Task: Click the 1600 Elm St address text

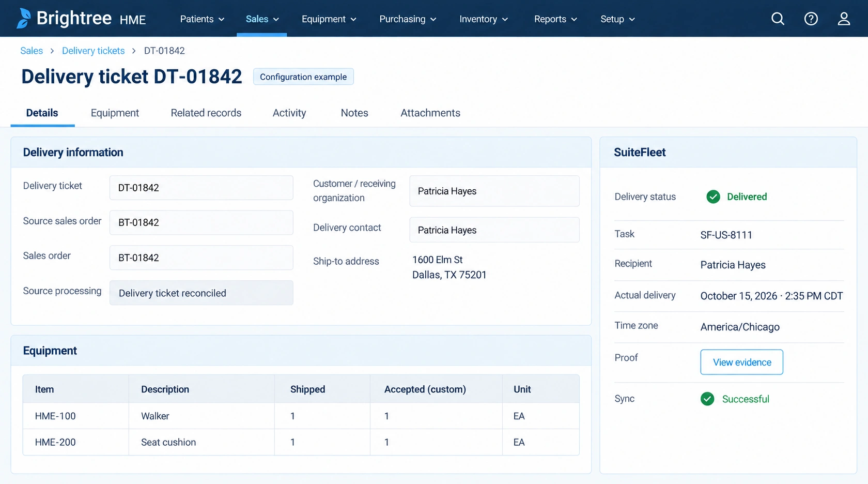Action: (x=437, y=260)
